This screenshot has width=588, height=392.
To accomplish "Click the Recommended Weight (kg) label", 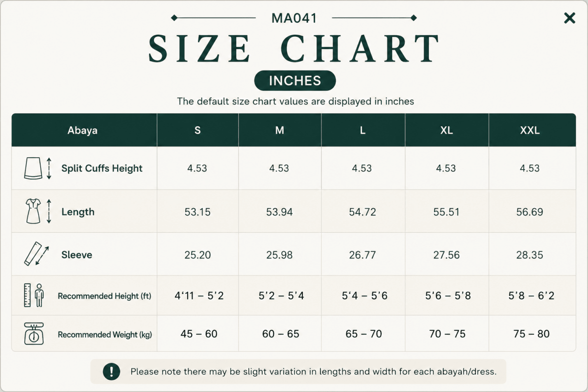I will point(105,335).
